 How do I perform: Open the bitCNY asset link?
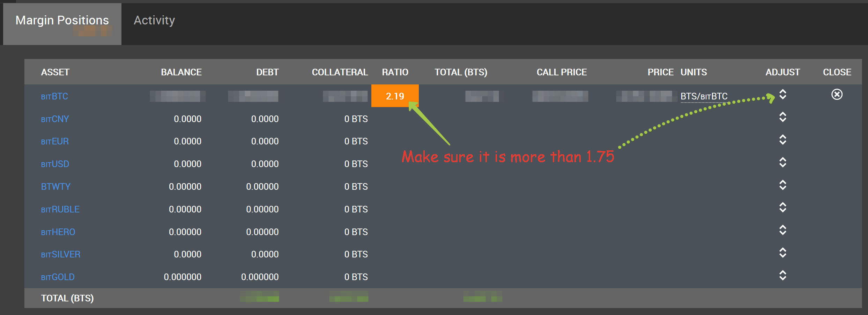(55, 119)
